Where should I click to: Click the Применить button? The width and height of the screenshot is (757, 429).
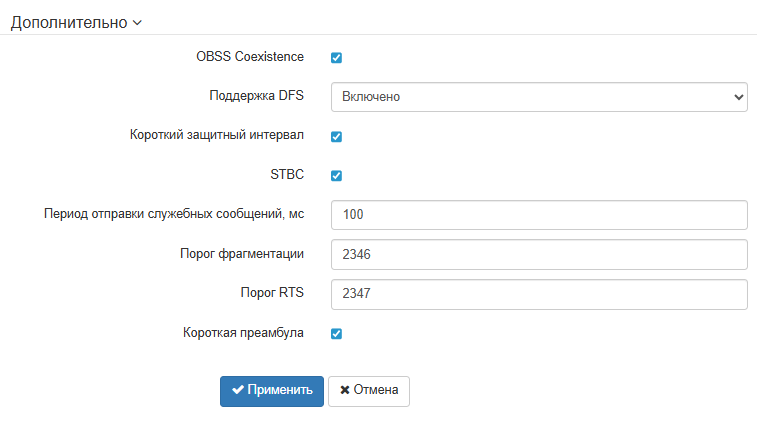(x=272, y=390)
